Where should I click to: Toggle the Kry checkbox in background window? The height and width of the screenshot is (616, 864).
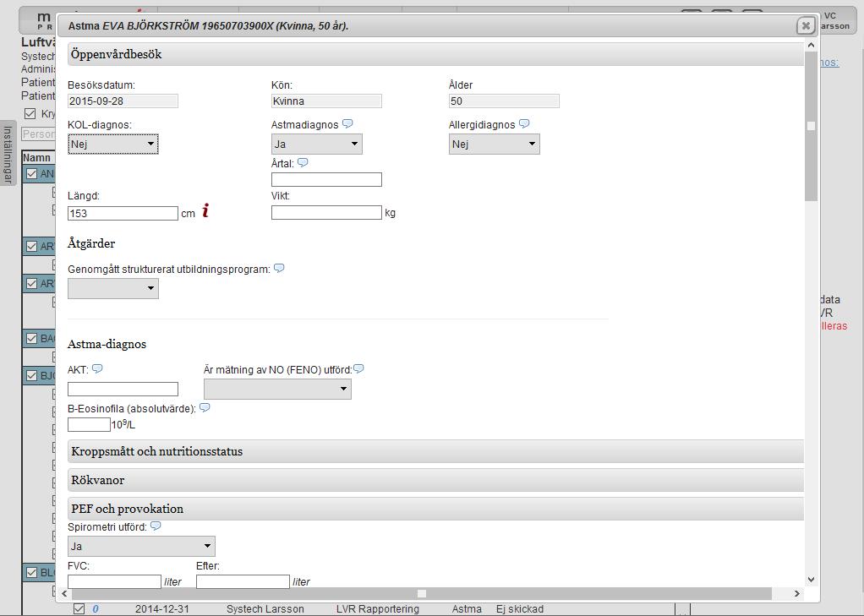coord(30,113)
